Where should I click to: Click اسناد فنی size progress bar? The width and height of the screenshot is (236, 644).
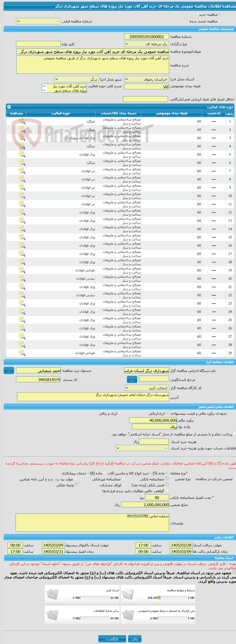[x=95, y=598]
